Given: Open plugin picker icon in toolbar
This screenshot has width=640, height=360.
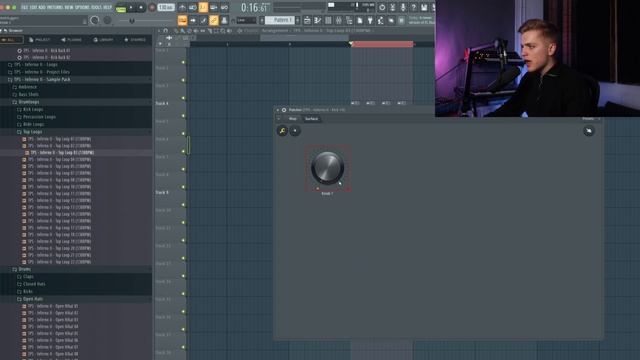Looking at the screenshot, I should point(370,20).
